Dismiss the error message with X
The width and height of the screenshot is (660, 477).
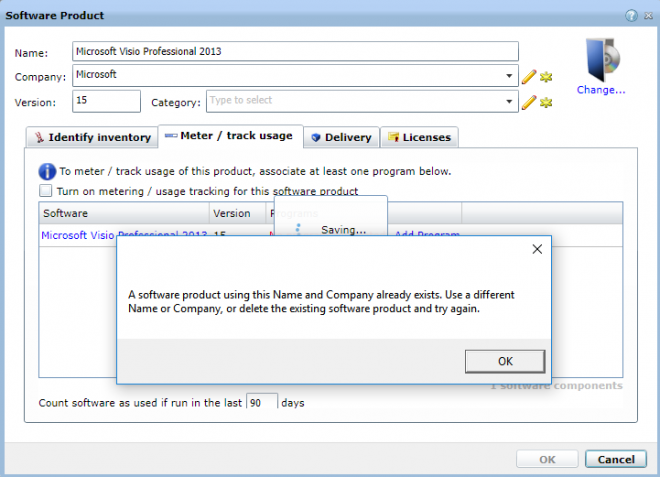point(537,249)
